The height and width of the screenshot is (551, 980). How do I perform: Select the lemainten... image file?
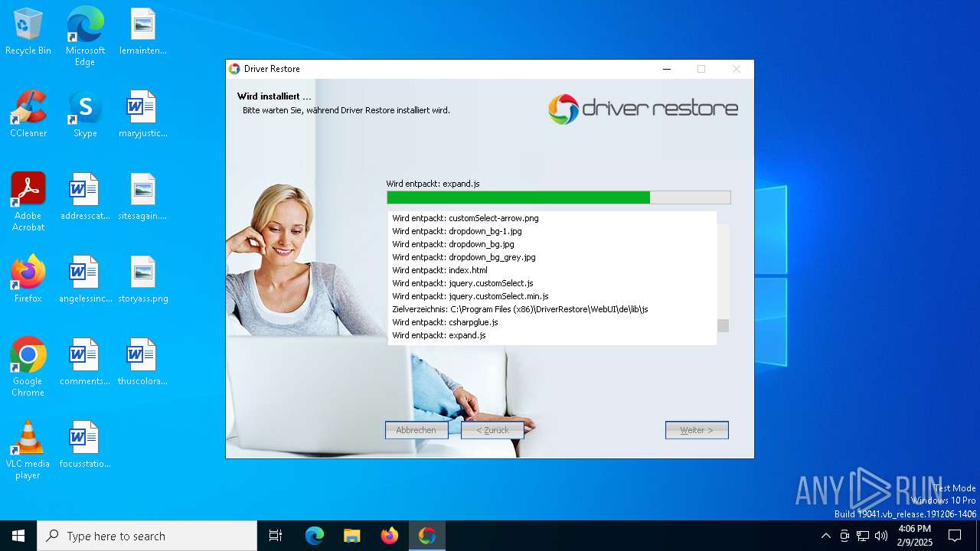click(143, 32)
